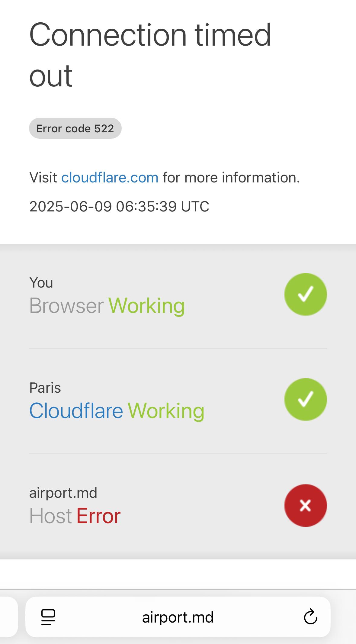Click the green Working text next to Browser
This screenshot has height=644, width=356.
(x=146, y=306)
